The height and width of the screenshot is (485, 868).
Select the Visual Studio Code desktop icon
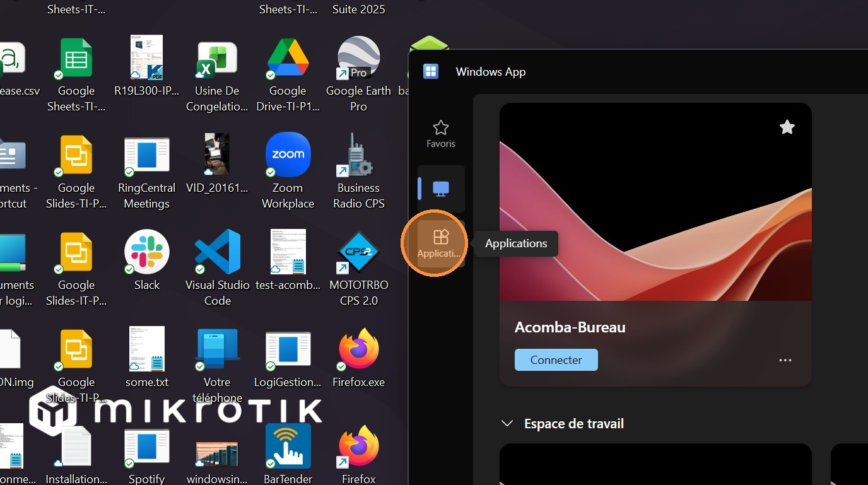[x=217, y=267]
